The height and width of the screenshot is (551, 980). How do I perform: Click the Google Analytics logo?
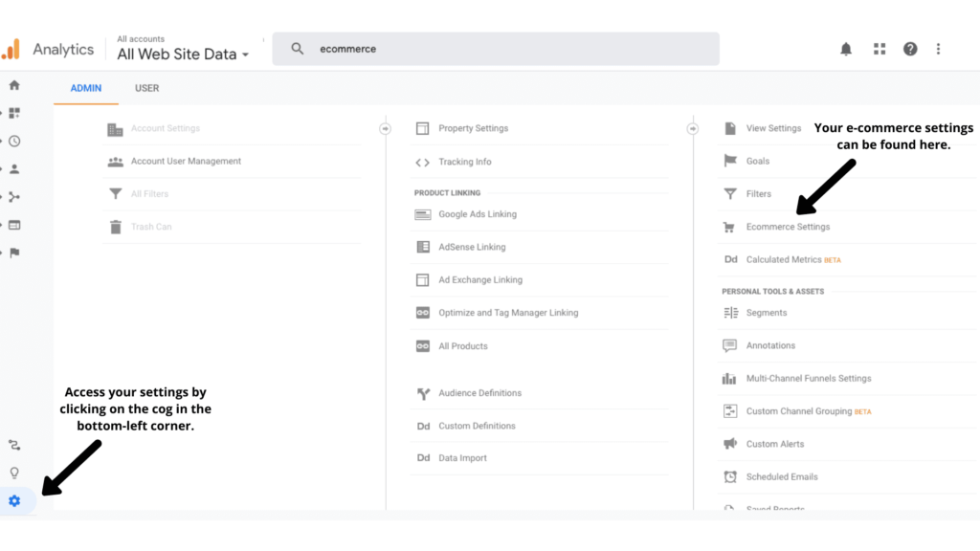click(11, 50)
